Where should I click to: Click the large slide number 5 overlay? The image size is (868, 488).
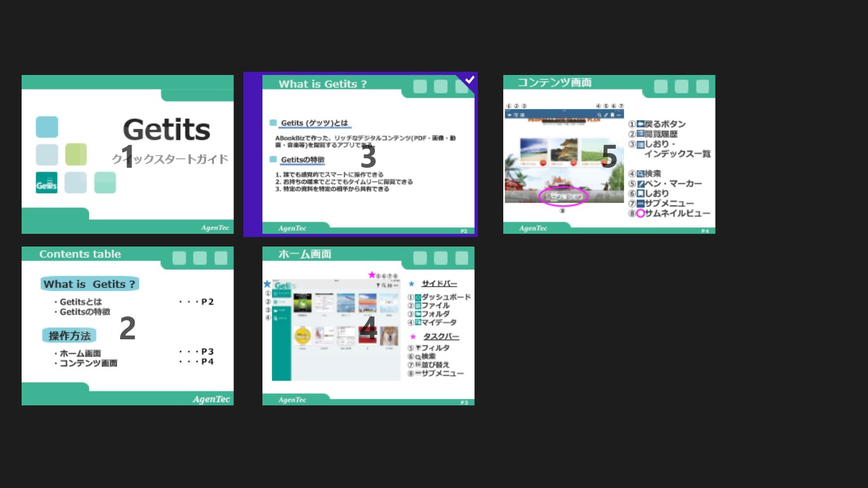coord(609,157)
